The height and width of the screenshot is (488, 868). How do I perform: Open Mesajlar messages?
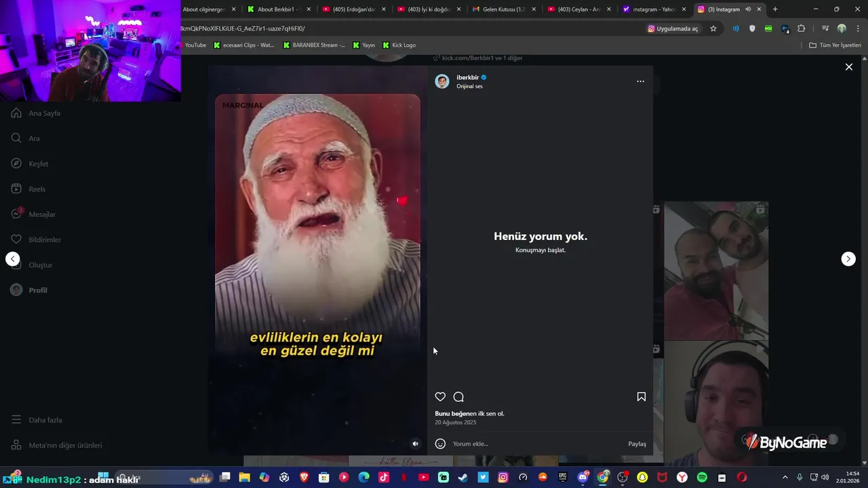33,214
